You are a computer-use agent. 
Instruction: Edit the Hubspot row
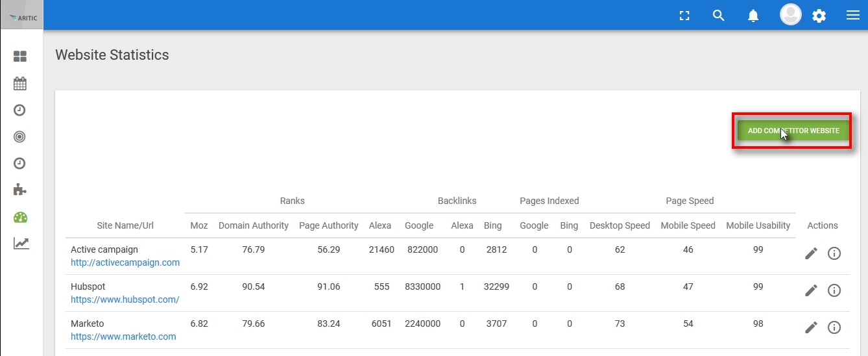[811, 290]
